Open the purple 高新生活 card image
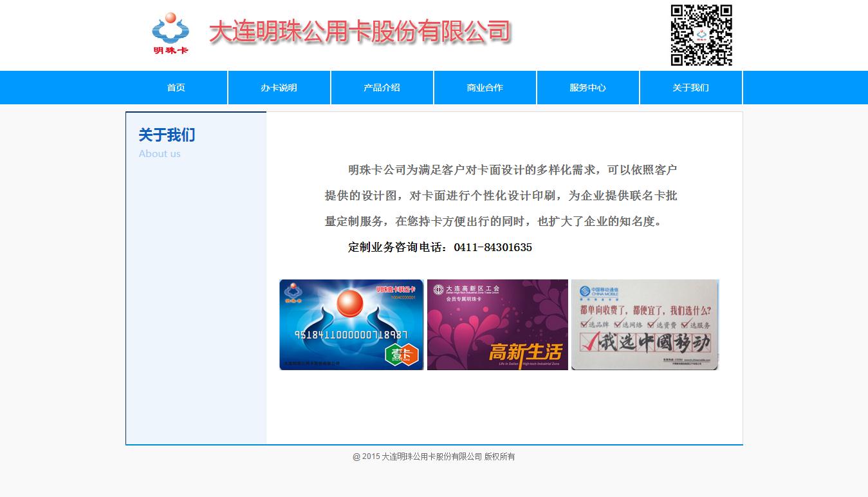868x497 pixels. 497,324
